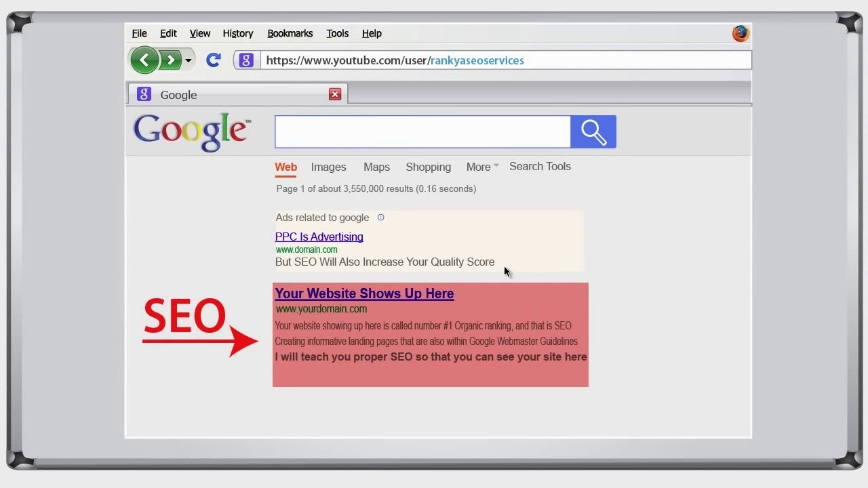Click the Firefox logo at top right
Image resolution: width=868 pixels, height=488 pixels.
(741, 33)
